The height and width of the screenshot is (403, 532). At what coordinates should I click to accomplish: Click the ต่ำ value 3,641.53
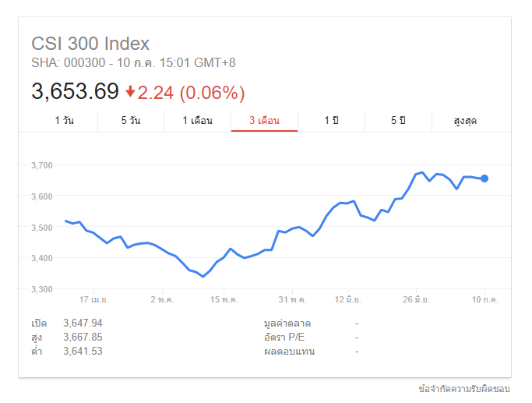[82, 351]
